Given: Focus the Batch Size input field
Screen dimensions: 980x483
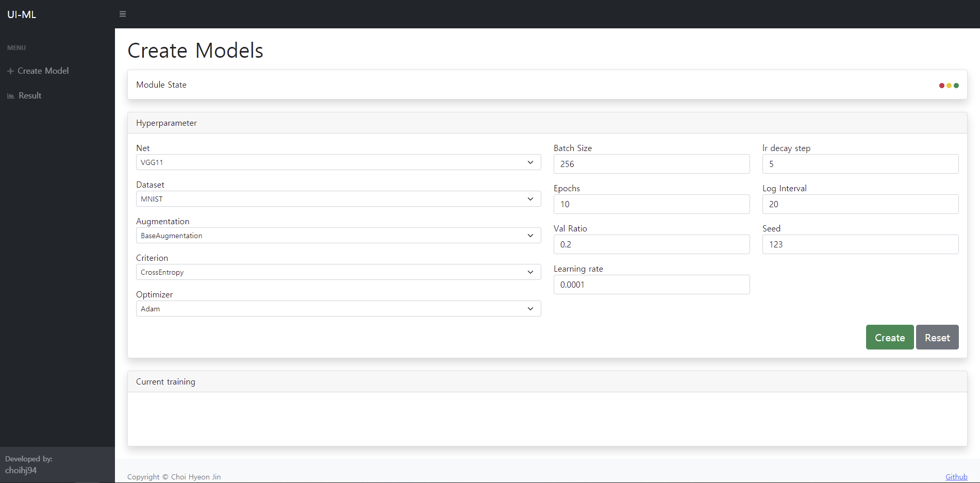Looking at the screenshot, I should coord(652,164).
